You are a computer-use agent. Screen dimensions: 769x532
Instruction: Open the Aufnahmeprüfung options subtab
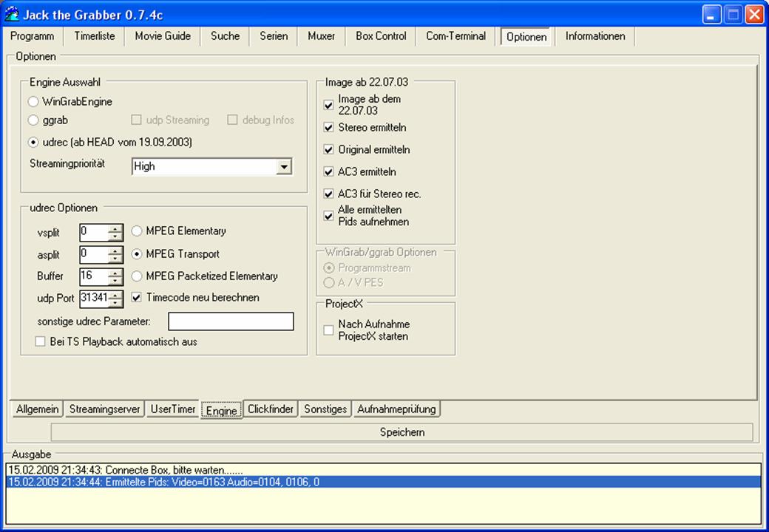click(x=396, y=409)
